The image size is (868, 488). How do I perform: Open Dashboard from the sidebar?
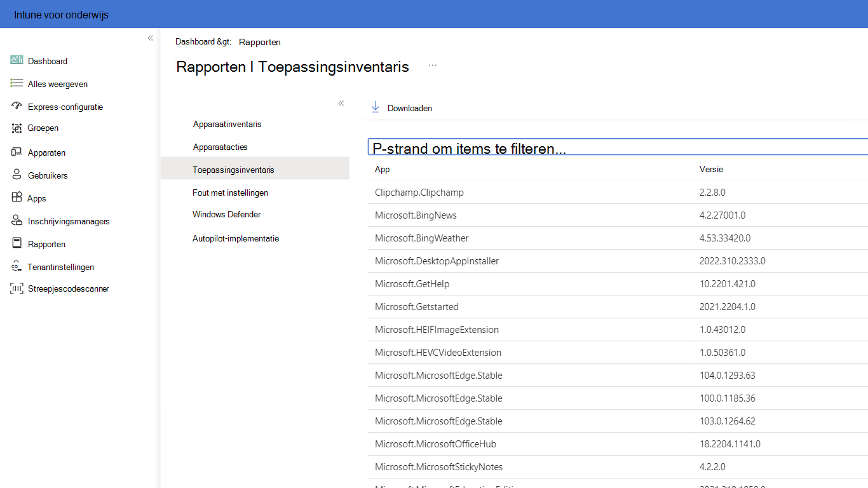48,61
